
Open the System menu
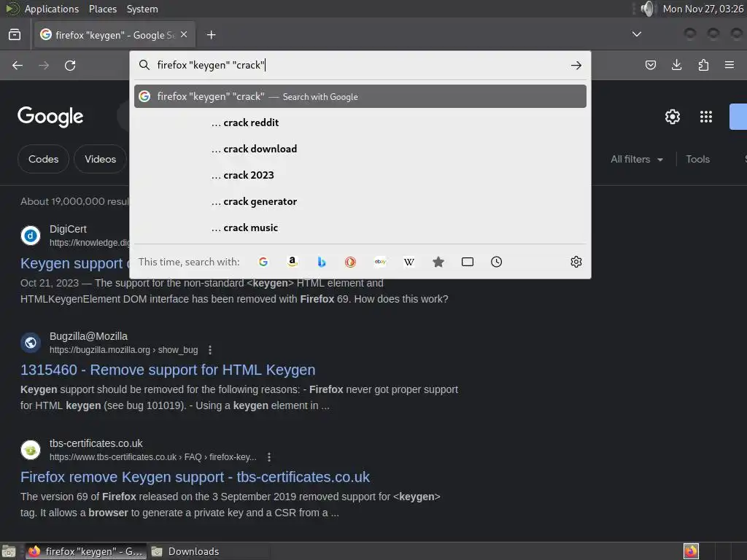pyautogui.click(x=142, y=9)
